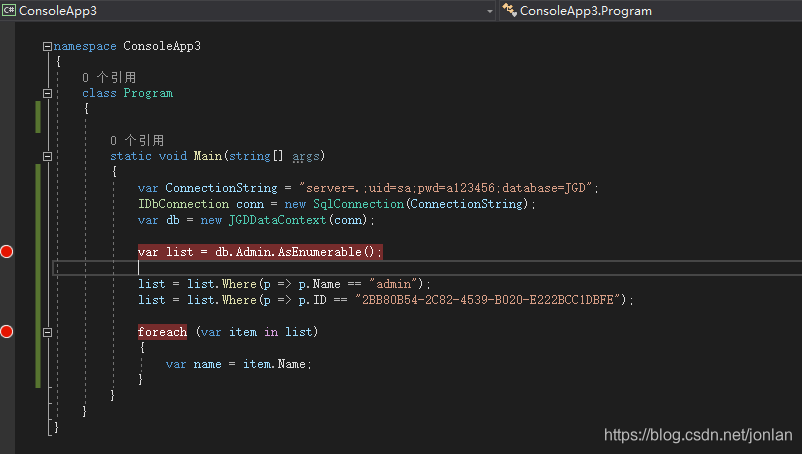Viewport: 802px width, 454px height.
Task: Collapse the foreach loop block
Action: 47,332
